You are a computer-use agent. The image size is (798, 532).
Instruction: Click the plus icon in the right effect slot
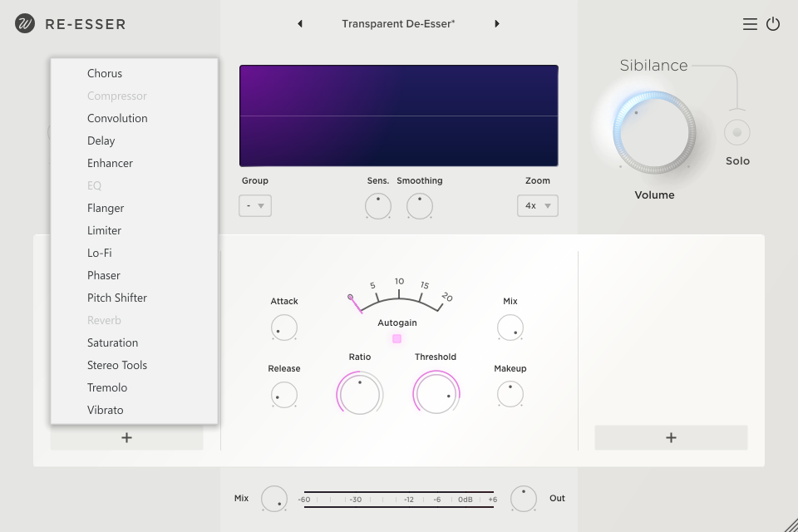pos(671,438)
